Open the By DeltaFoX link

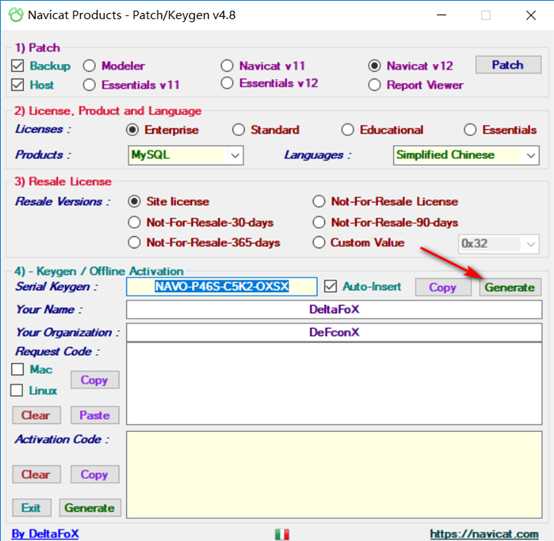45,534
